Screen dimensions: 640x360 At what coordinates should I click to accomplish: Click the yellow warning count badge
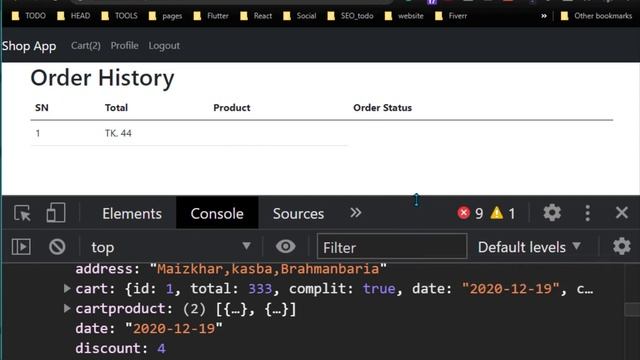coord(503,213)
